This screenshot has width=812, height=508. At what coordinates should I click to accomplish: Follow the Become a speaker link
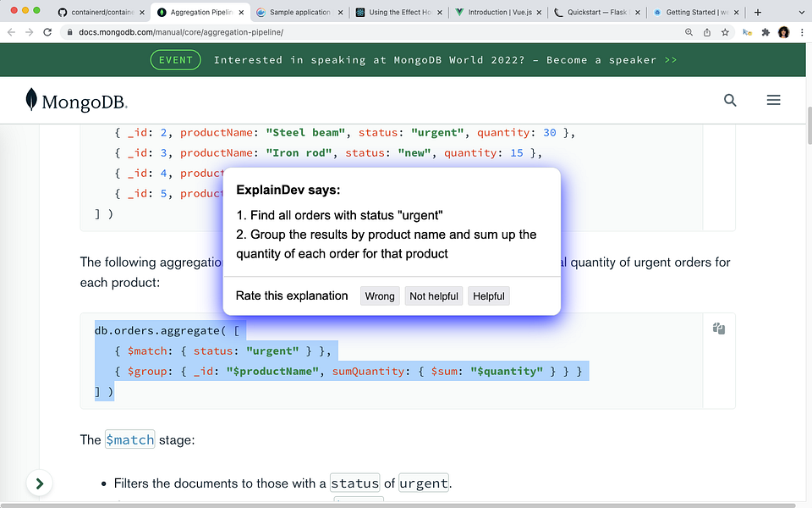pyautogui.click(x=612, y=60)
